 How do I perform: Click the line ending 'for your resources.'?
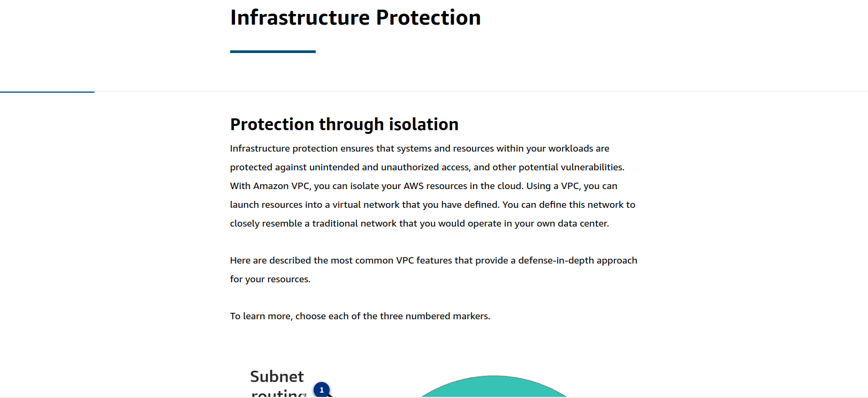click(270, 279)
